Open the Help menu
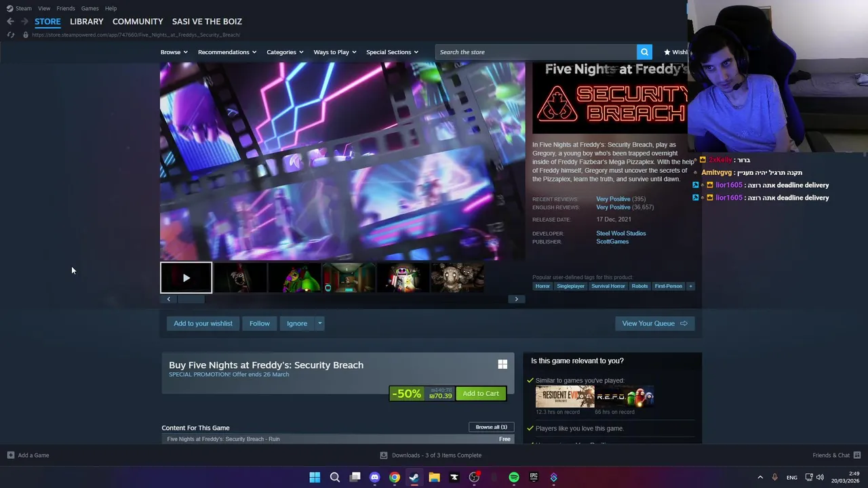868x488 pixels. pyautogui.click(x=111, y=8)
